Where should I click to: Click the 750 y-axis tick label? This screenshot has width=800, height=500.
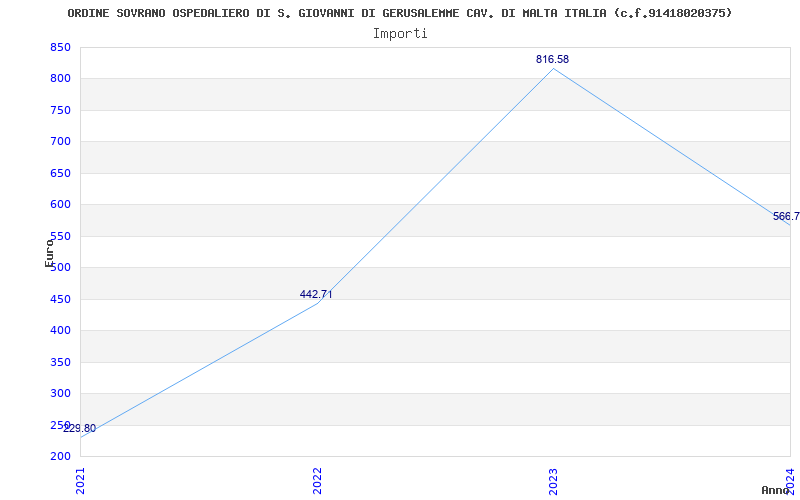coord(60,111)
